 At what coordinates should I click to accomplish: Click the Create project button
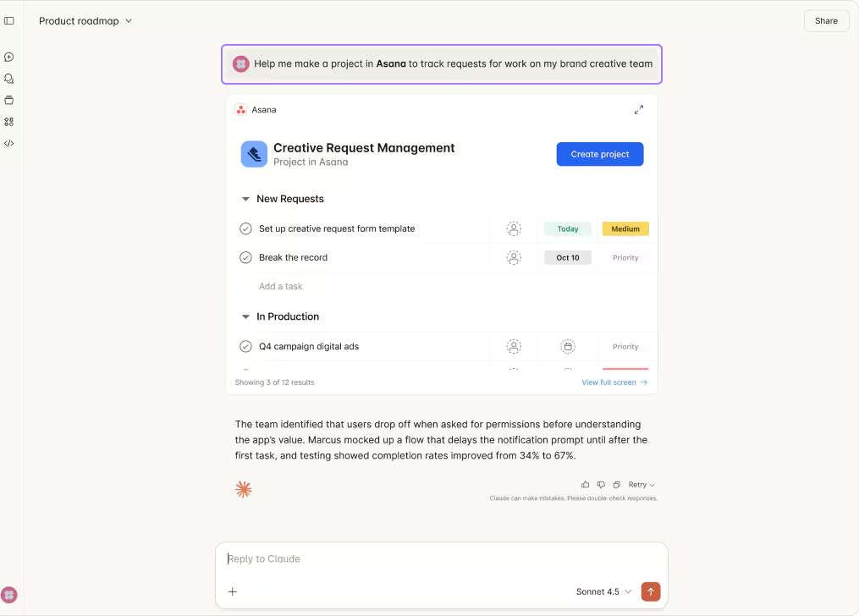599,154
